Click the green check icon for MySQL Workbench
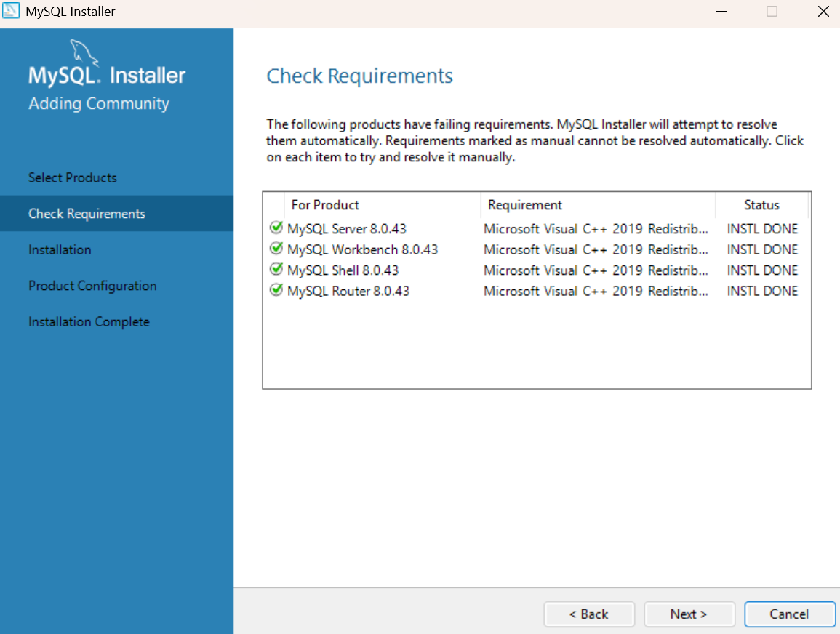840x634 pixels. click(x=276, y=249)
